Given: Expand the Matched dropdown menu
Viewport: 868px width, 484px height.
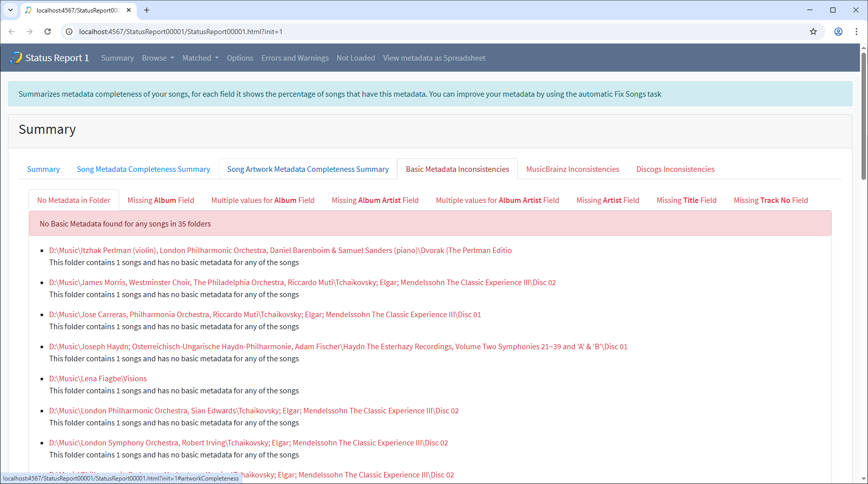Looking at the screenshot, I should click(200, 58).
